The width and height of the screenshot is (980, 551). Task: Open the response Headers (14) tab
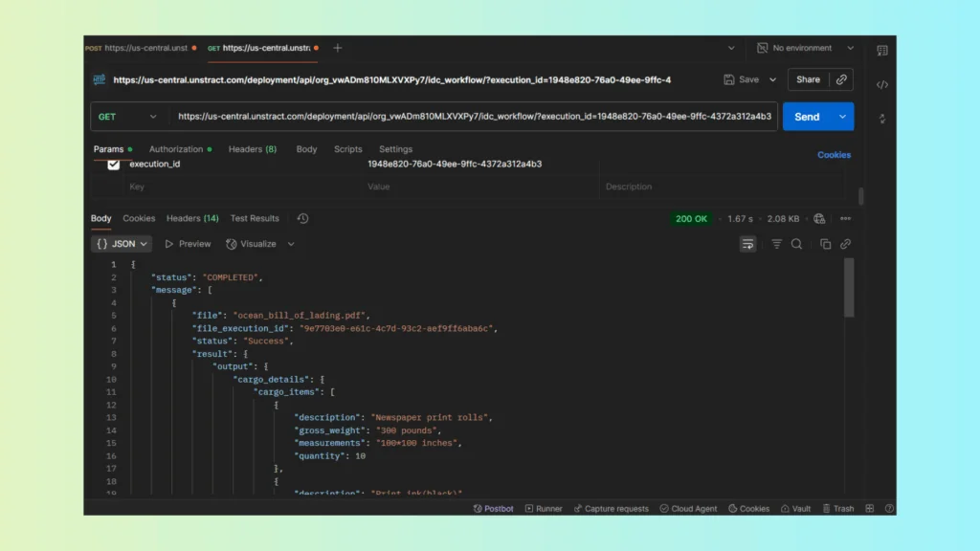(192, 218)
